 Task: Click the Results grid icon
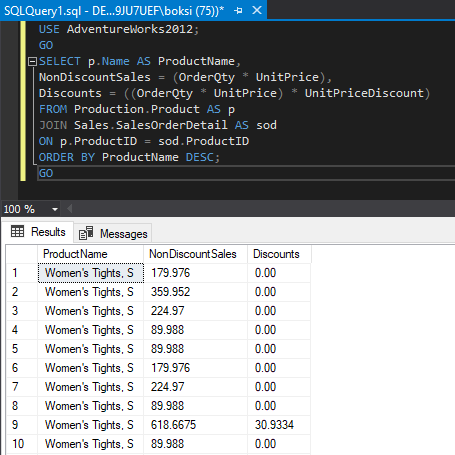17,231
